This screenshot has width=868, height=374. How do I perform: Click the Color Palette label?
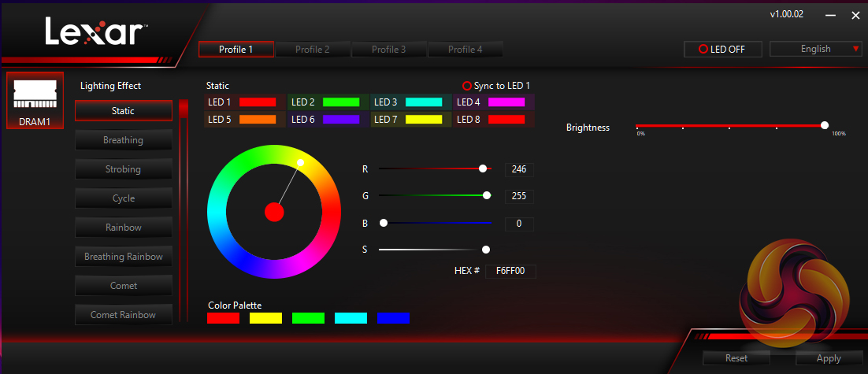(x=235, y=305)
